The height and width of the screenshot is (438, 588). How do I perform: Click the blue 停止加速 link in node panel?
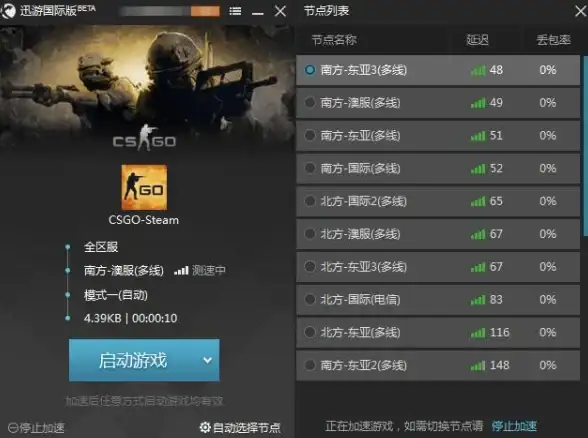[x=514, y=426]
